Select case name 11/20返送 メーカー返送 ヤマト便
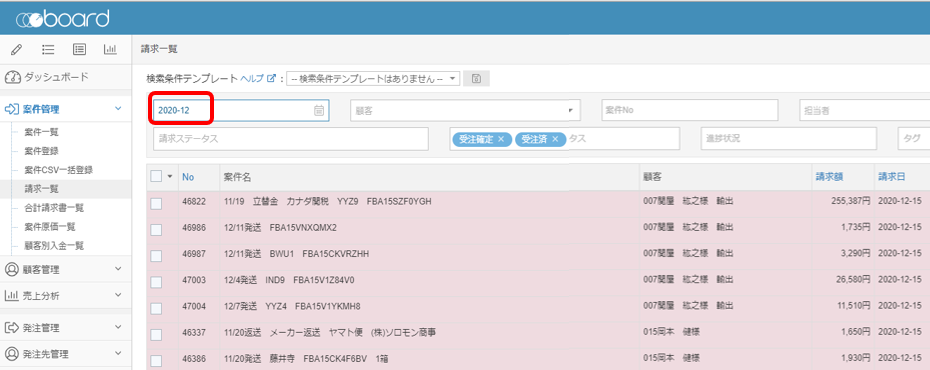Image resolution: width=930 pixels, height=370 pixels. pos(330,332)
